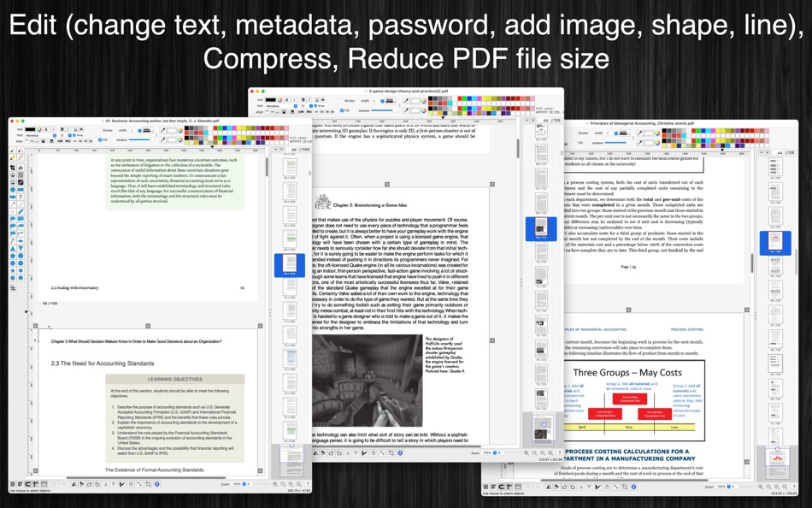Click the help question mark in game-design window

point(560,453)
